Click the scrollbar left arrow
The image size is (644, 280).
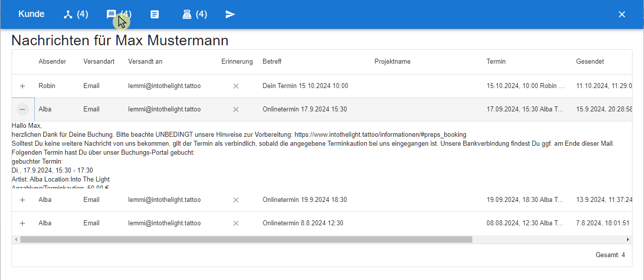pyautogui.click(x=16, y=239)
